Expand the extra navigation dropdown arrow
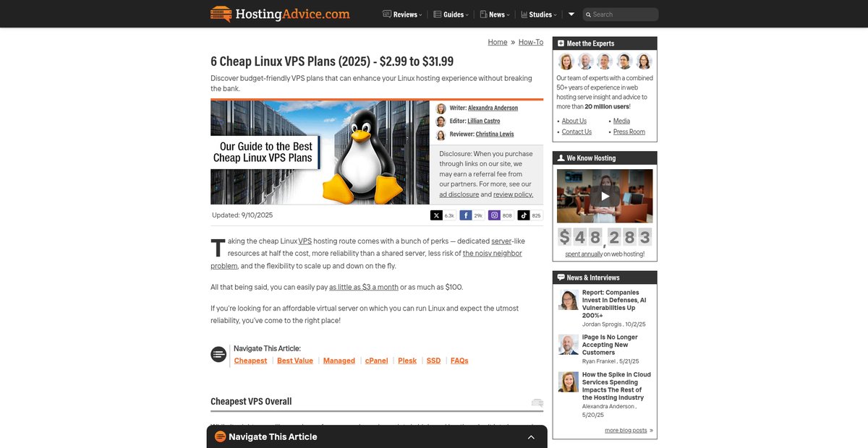This screenshot has width=868, height=448. (x=571, y=14)
